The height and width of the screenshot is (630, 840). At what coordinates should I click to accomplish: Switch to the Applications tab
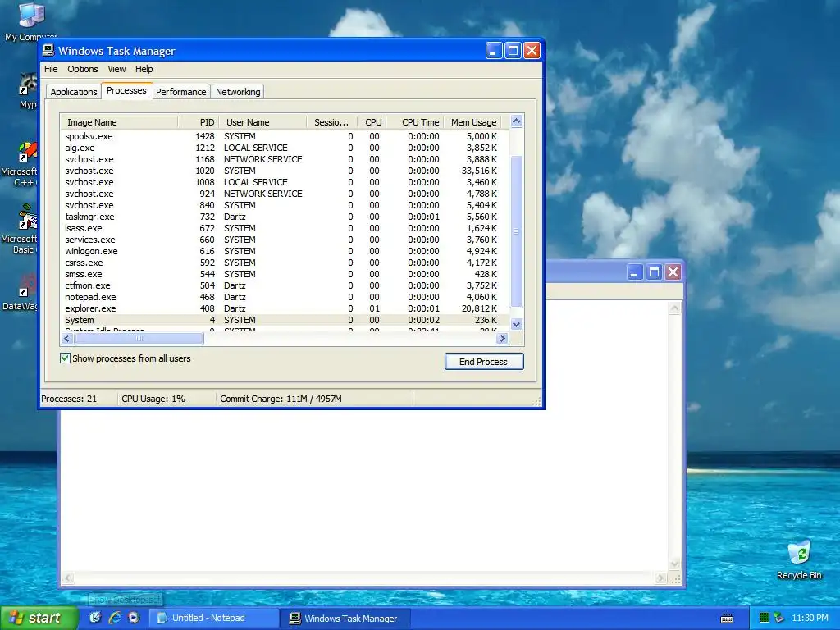tap(73, 92)
